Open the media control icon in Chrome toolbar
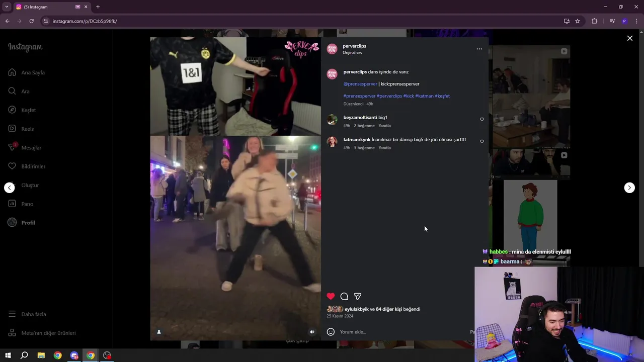The image size is (644, 362). [612, 21]
